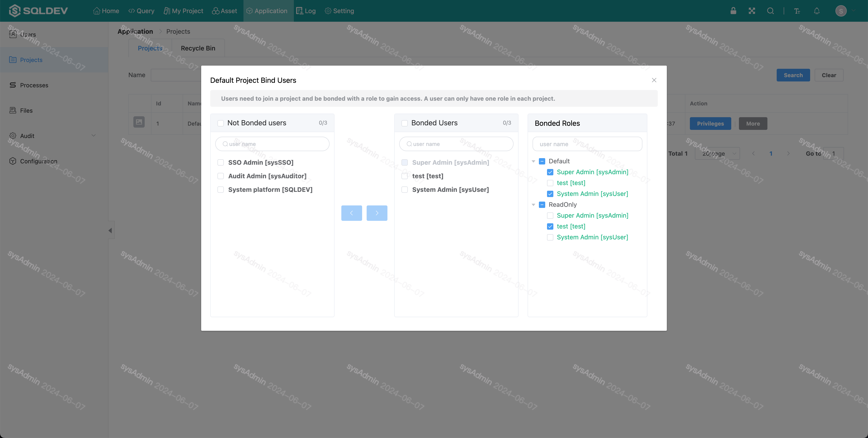The width and height of the screenshot is (868, 438).
Task: Collapse the ReadOnly bonded role tree item
Action: pyautogui.click(x=534, y=205)
